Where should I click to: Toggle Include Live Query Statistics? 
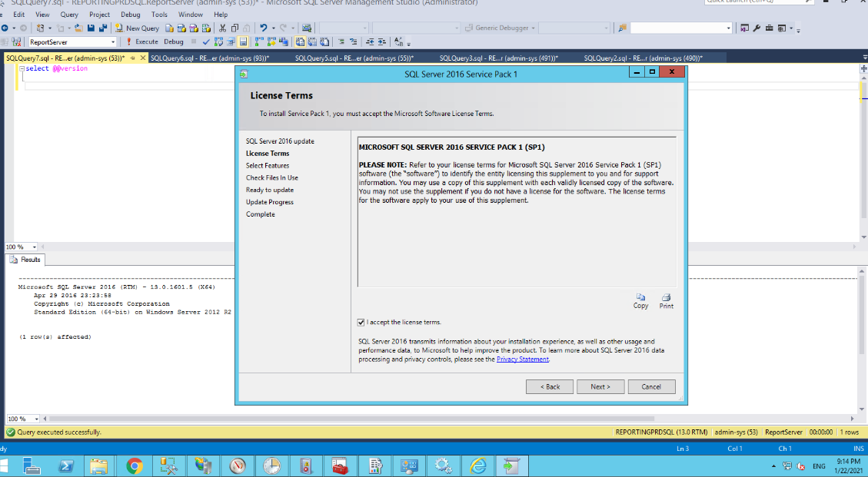click(271, 41)
